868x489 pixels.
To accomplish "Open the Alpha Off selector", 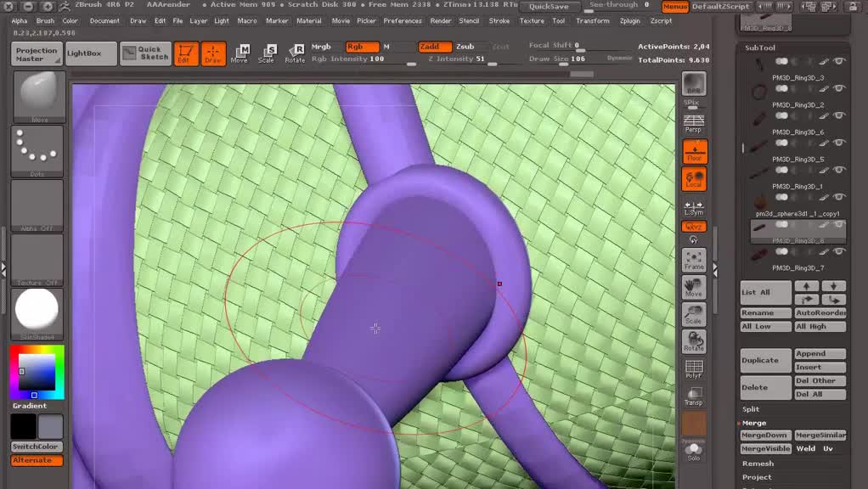I will coord(37,205).
